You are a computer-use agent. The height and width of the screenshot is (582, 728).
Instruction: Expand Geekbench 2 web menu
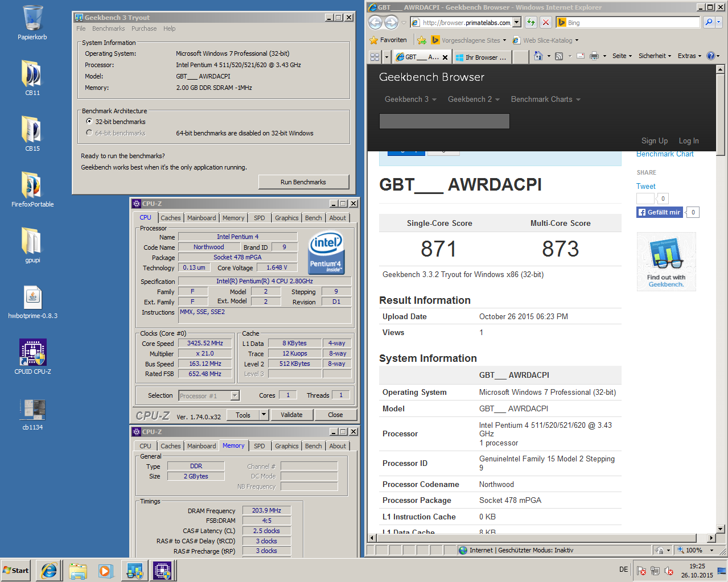(474, 99)
